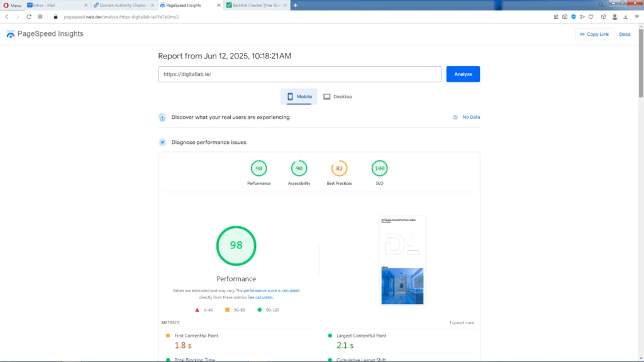Switch to the Desktop report tab
This screenshot has height=362, width=644.
(x=338, y=96)
